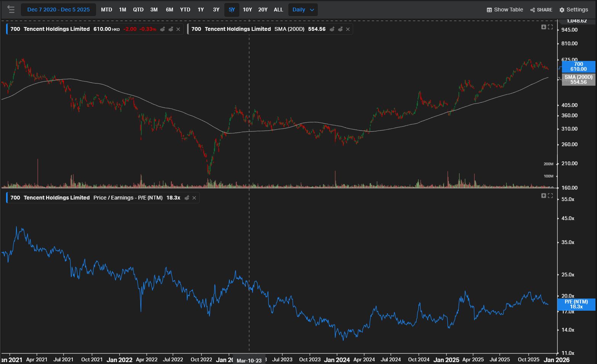Download the price chart pane
The height and width of the screenshot is (364, 597).
[x=544, y=27]
